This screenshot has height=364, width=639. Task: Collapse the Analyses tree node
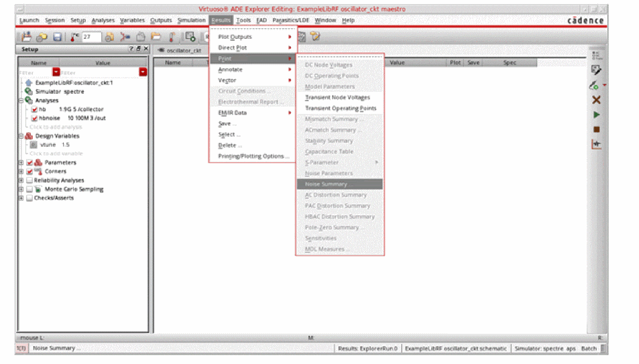21,101
